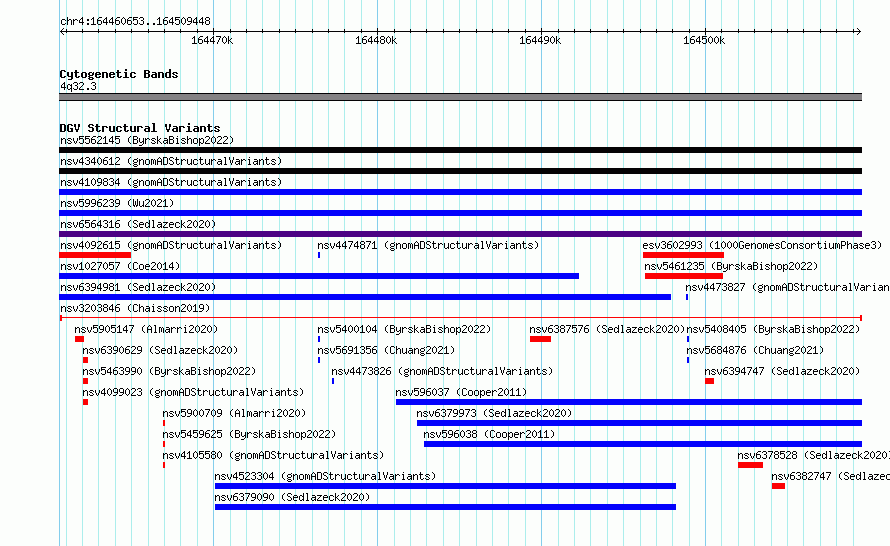Click the gray 4q32.3 cytogenetic band bar
This screenshot has height=546, width=890.
click(460, 97)
